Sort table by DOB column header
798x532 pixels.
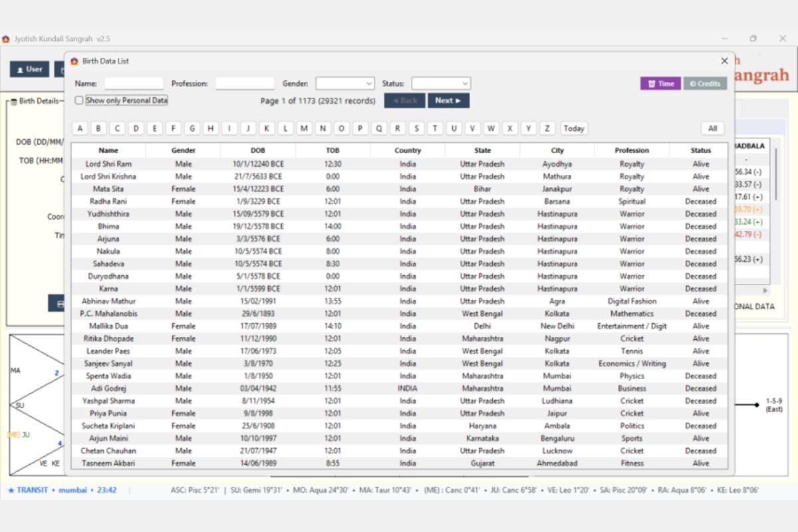(x=258, y=151)
